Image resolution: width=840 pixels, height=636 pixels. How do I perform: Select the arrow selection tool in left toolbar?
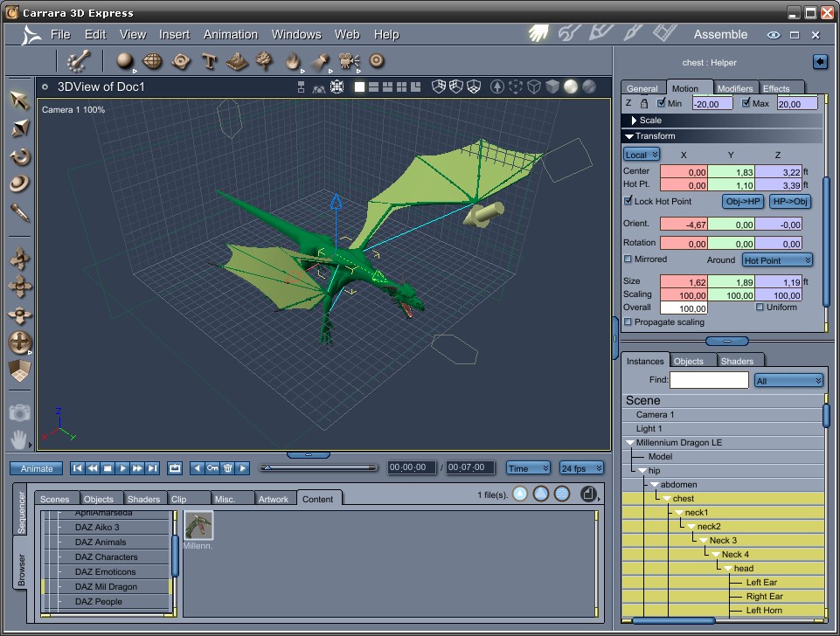click(19, 100)
